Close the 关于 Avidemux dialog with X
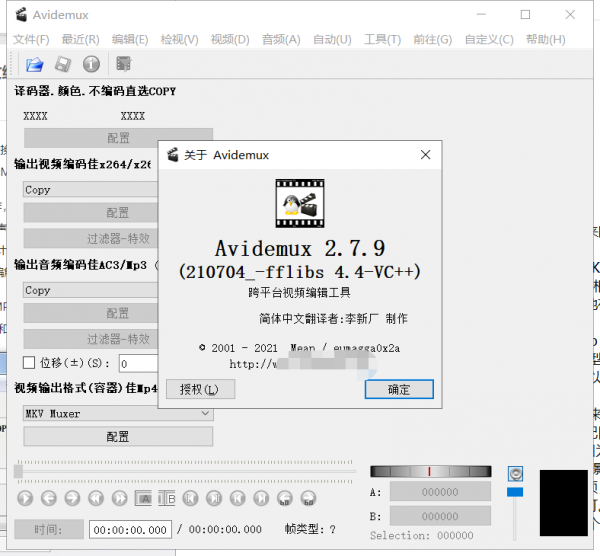This screenshot has height=556, width=600. point(426,155)
